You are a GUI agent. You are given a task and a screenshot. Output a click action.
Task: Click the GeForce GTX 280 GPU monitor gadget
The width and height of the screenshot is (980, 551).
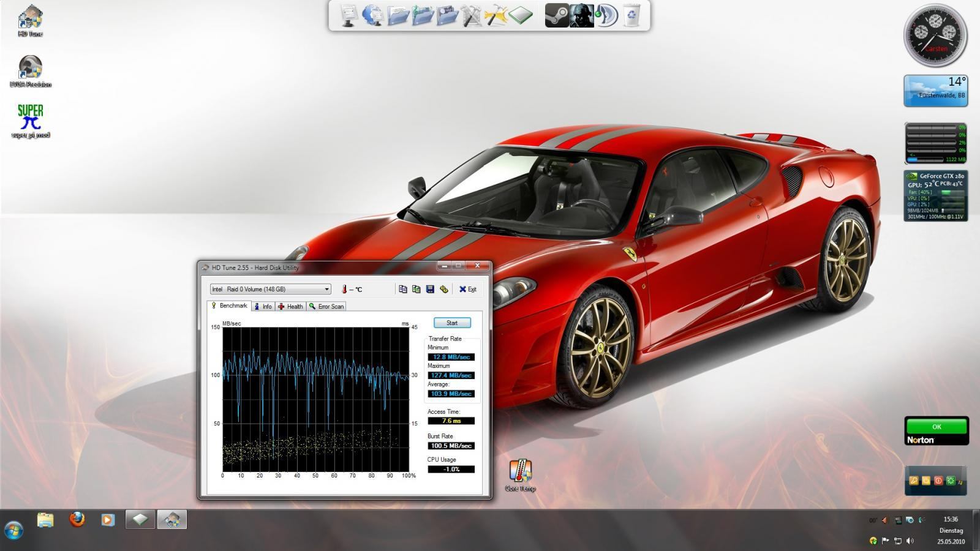[x=936, y=196]
